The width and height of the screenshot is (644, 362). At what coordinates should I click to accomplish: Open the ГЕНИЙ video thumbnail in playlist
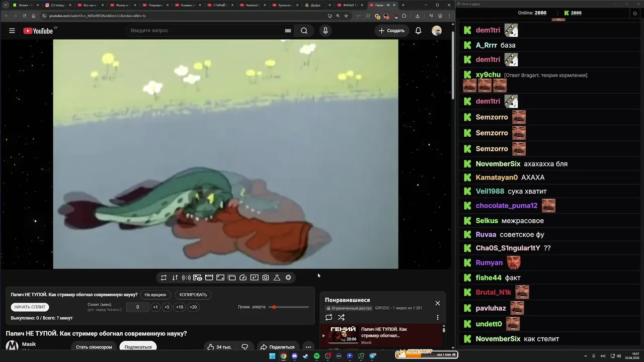click(343, 335)
